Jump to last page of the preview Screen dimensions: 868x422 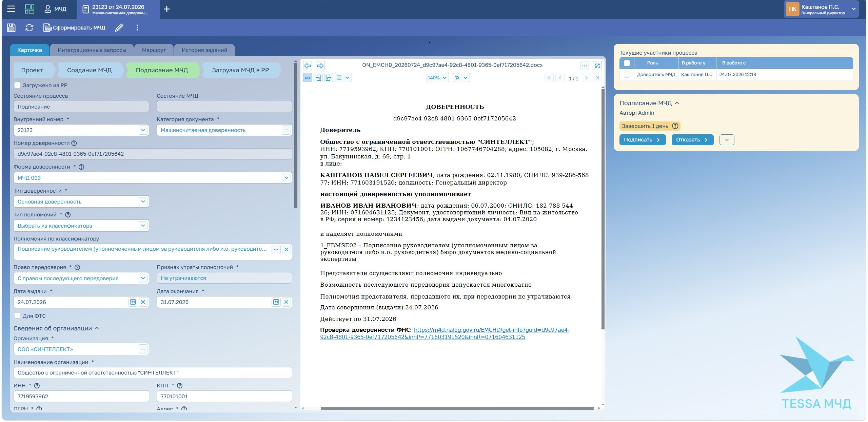pos(597,78)
